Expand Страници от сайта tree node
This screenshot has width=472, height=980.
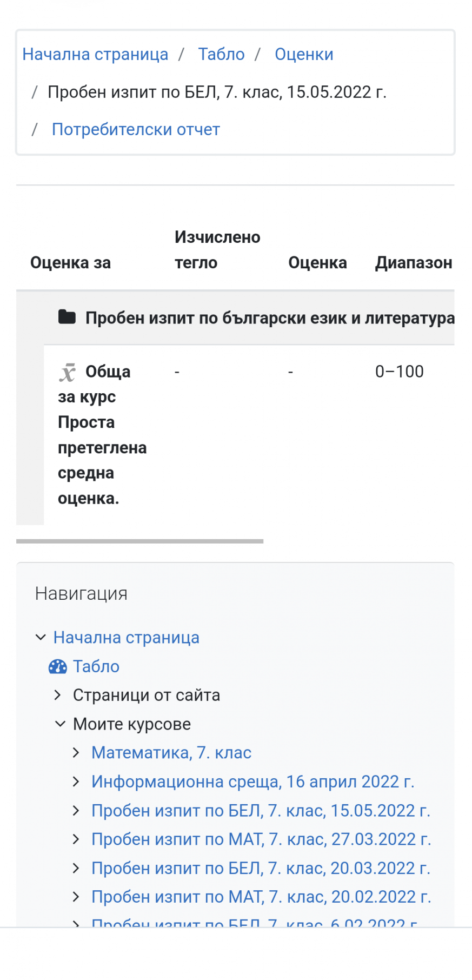tap(58, 695)
